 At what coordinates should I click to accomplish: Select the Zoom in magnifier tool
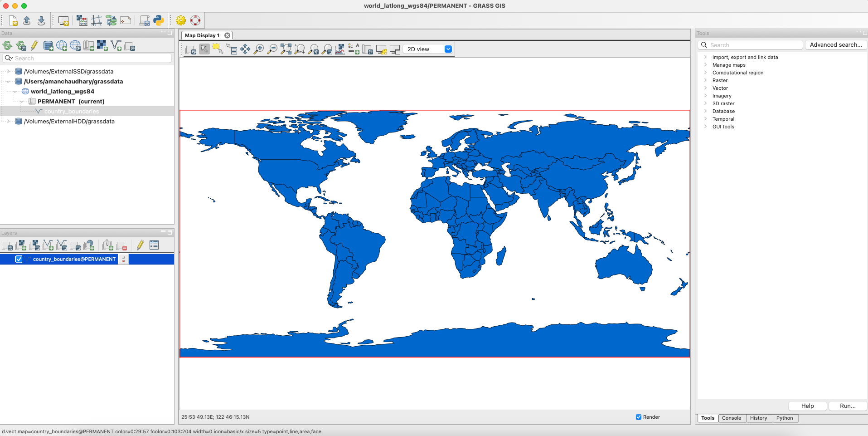pyautogui.click(x=259, y=49)
